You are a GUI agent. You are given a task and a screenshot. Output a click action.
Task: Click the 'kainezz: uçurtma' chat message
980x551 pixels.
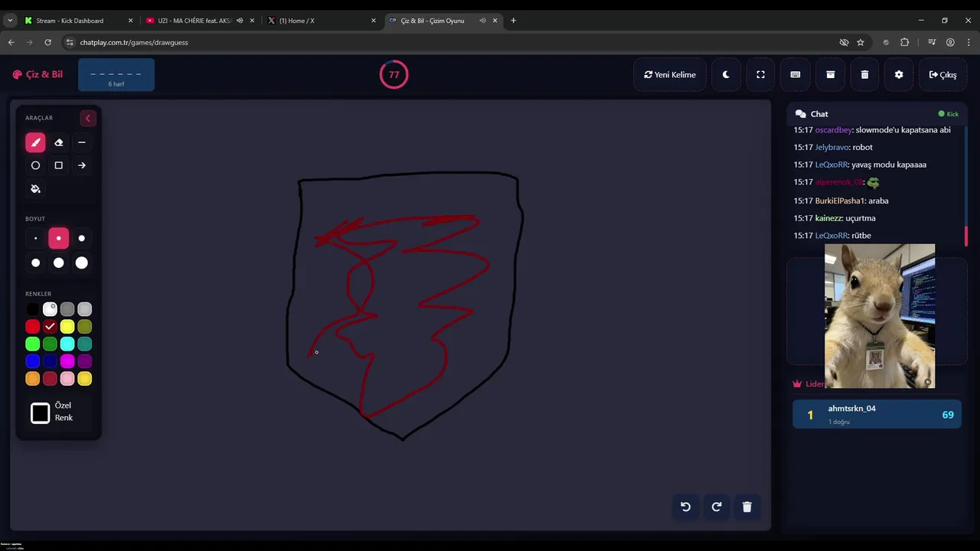[835, 218]
